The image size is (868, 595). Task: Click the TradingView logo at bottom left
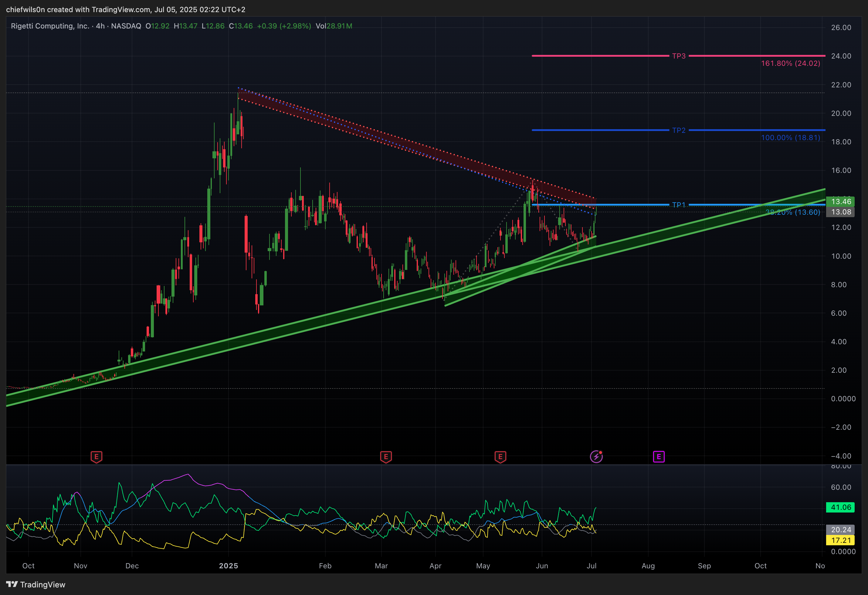36,585
